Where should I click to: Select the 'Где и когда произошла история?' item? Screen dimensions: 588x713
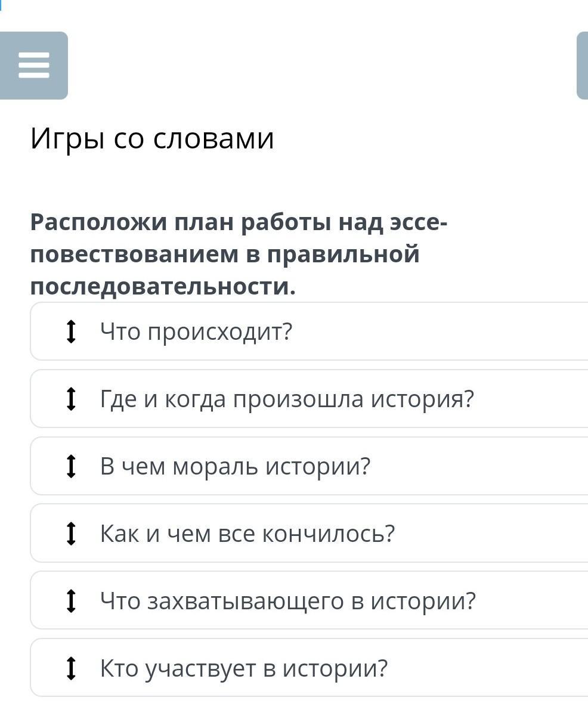point(310,399)
